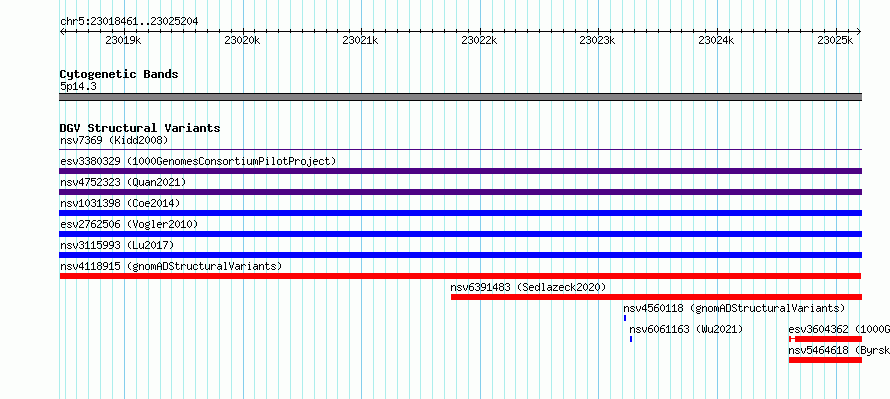Screen dimensions: 890x399
Task: Open variant label nsv7369 (Kidd2008)
Action: (x=114, y=140)
